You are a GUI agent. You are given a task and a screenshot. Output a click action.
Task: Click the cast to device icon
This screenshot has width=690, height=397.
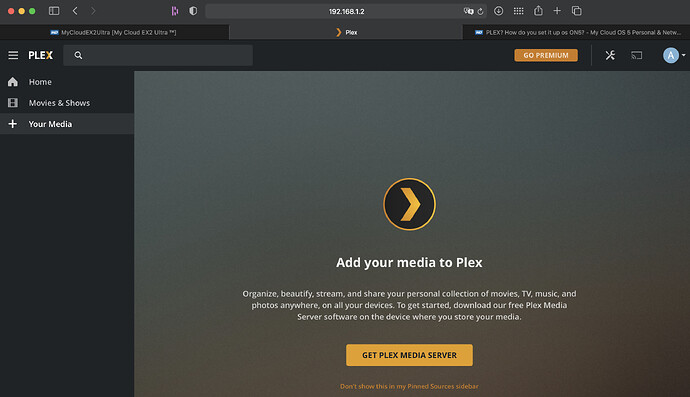636,55
